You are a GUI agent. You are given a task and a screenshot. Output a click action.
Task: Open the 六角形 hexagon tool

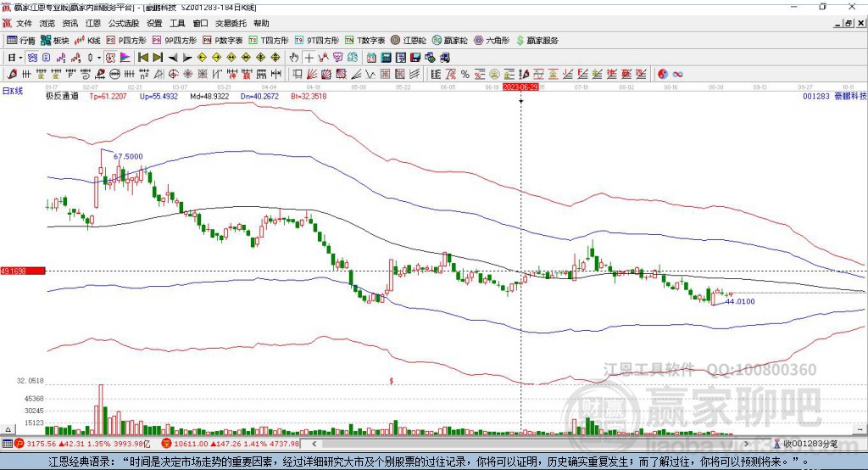point(492,41)
